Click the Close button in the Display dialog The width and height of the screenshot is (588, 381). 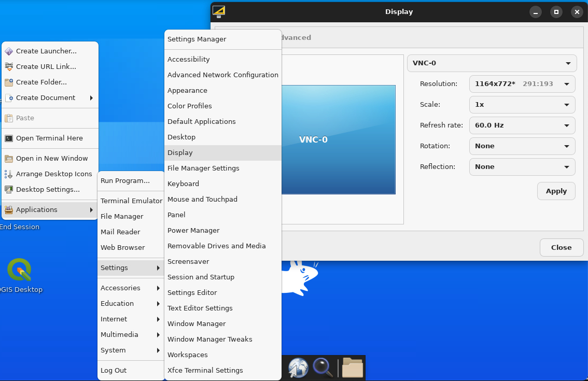[x=561, y=248]
